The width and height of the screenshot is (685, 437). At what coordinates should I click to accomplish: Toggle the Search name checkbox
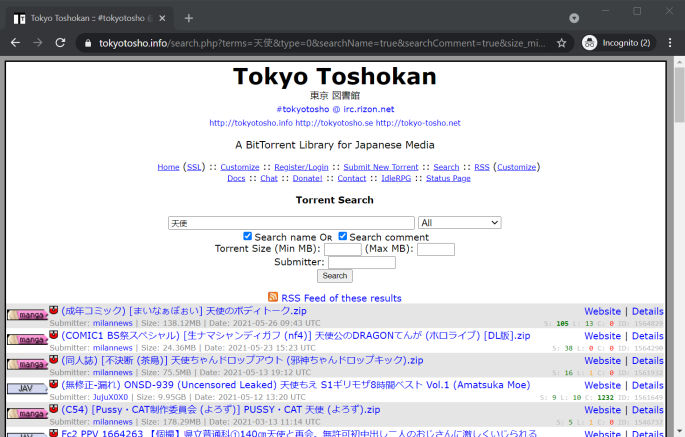click(x=248, y=236)
